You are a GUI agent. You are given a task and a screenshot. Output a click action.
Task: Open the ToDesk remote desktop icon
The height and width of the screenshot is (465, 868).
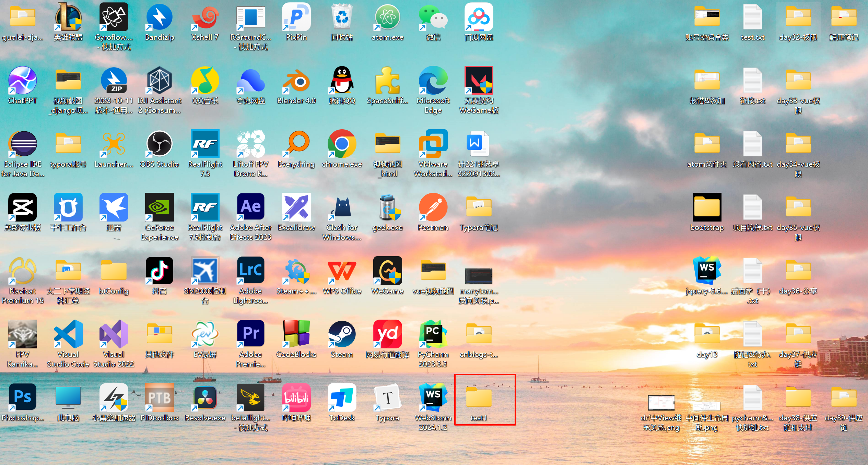[x=342, y=398]
